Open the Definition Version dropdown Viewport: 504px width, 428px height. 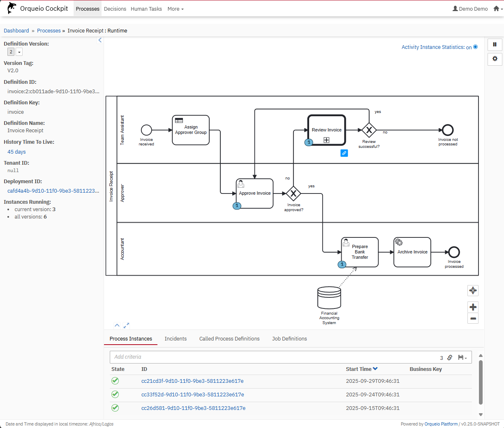(19, 52)
